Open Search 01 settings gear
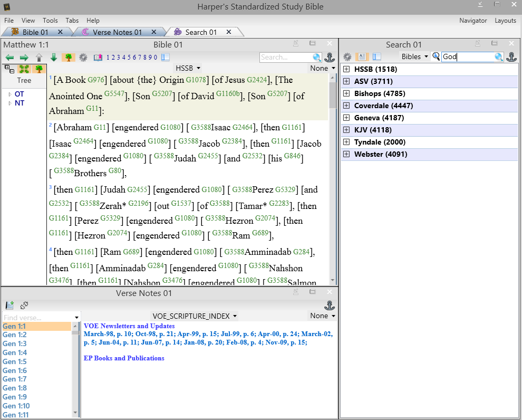 pyautogui.click(x=347, y=57)
